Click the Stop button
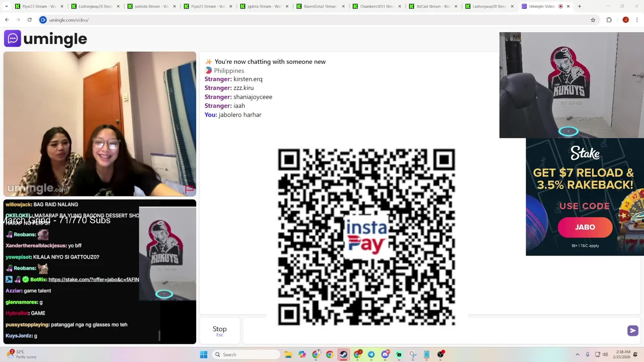This screenshot has height=362, width=644. click(x=220, y=331)
